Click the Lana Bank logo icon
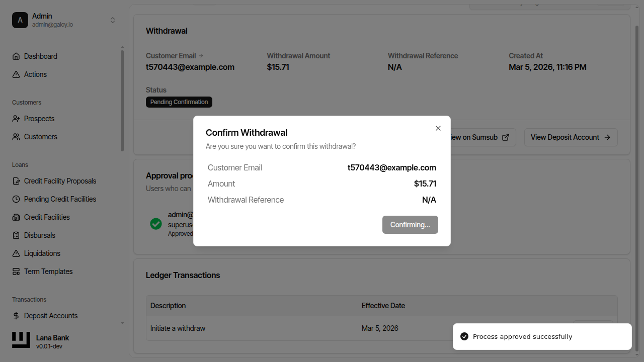This screenshot has height=362, width=644. pyautogui.click(x=21, y=340)
